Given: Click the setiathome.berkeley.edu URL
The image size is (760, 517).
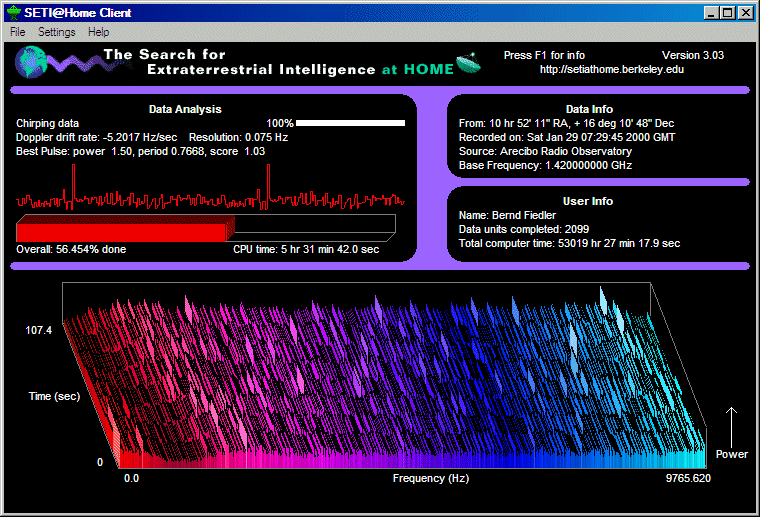Looking at the screenshot, I should 612,69.
